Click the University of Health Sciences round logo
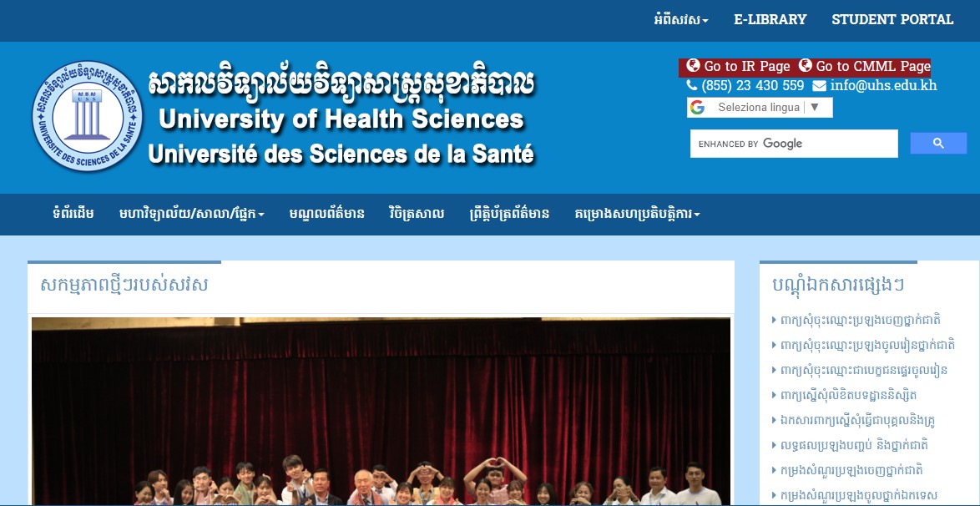Screen dimensions: 980x506 (x=88, y=116)
